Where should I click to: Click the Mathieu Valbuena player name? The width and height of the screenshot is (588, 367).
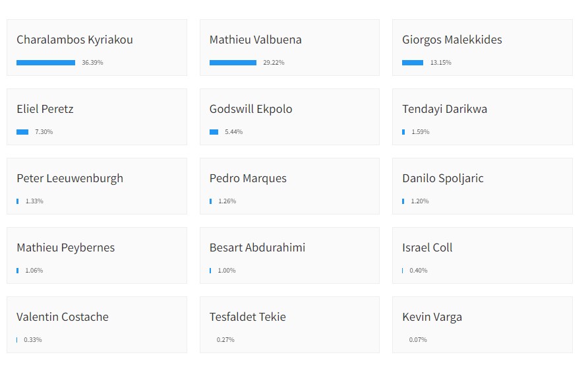click(255, 40)
